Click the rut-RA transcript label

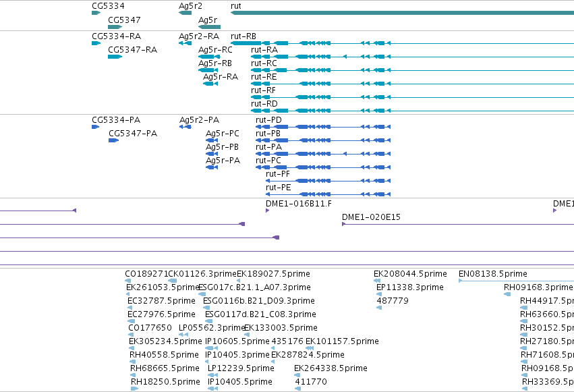click(x=264, y=50)
